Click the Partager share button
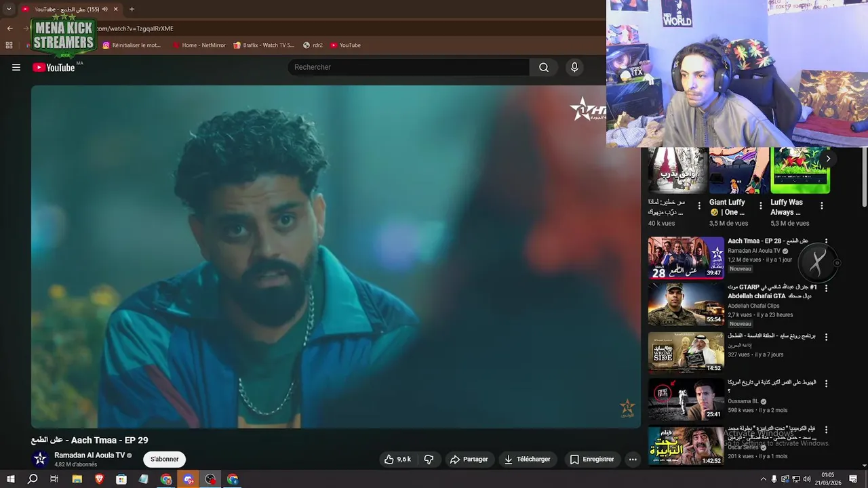Screen dimensions: 868x488 click(469, 460)
